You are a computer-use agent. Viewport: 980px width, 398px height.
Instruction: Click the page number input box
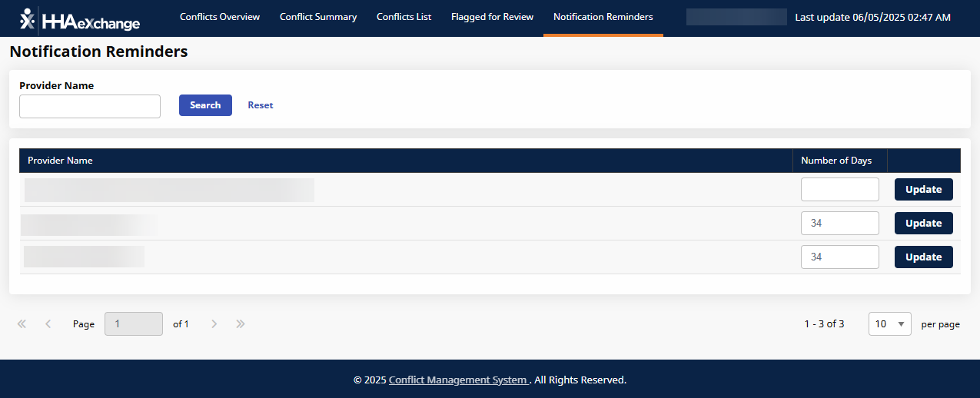[x=134, y=324]
